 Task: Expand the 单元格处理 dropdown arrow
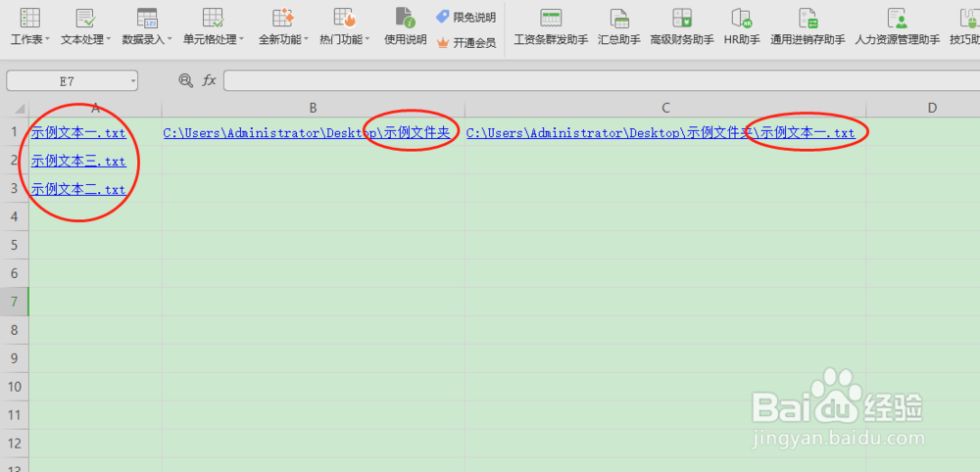[241, 39]
